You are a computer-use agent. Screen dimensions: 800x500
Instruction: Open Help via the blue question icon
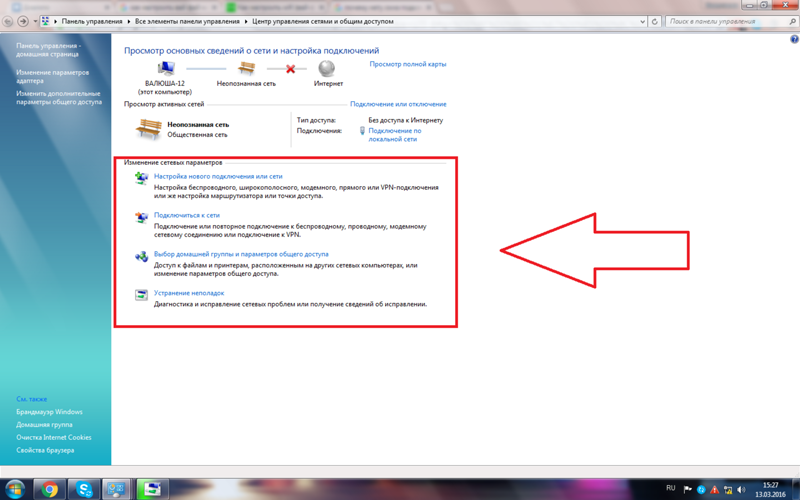click(x=794, y=39)
